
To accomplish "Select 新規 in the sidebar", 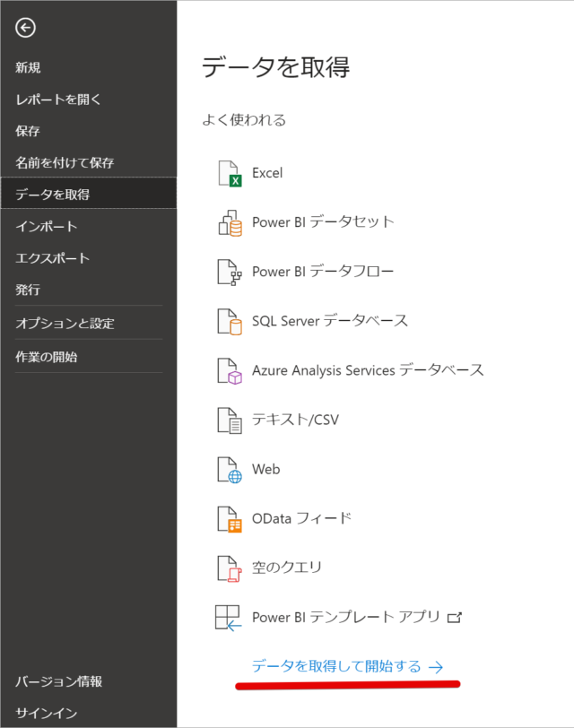I will (28, 68).
